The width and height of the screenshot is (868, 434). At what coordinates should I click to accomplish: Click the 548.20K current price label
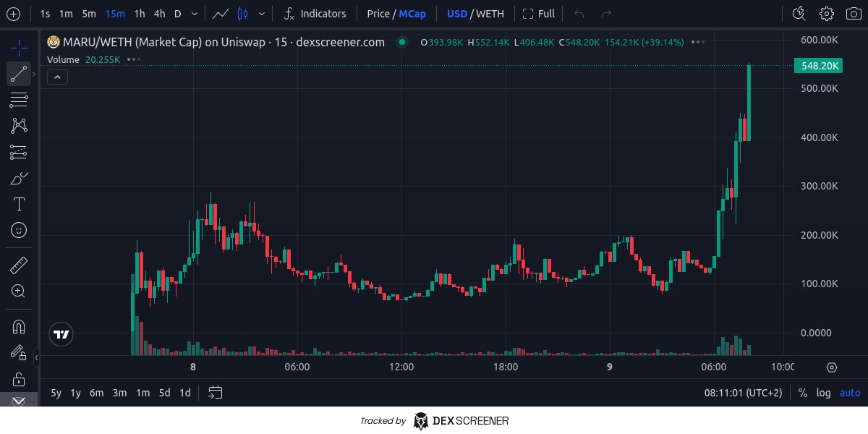819,66
